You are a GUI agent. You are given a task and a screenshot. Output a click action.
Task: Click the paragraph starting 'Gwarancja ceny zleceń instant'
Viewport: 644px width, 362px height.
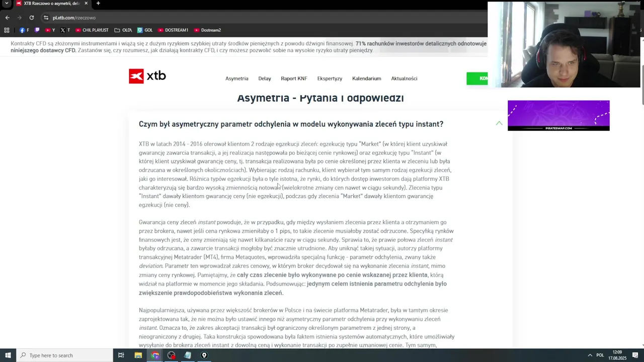click(x=296, y=257)
